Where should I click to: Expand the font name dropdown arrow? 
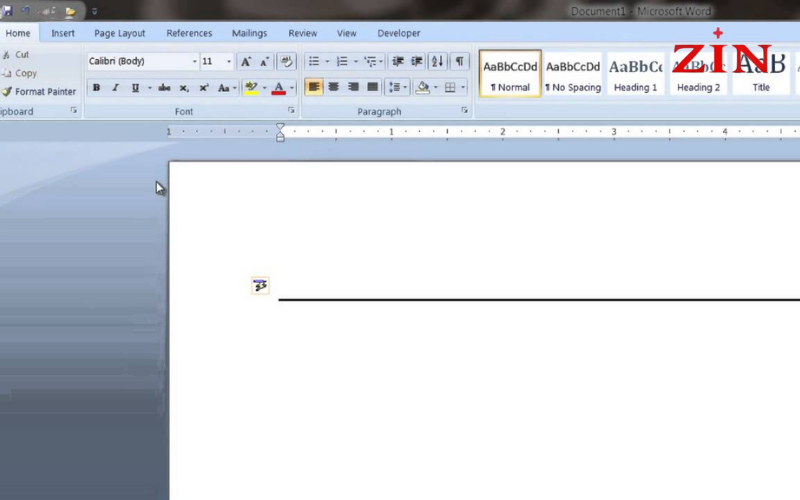[x=194, y=61]
